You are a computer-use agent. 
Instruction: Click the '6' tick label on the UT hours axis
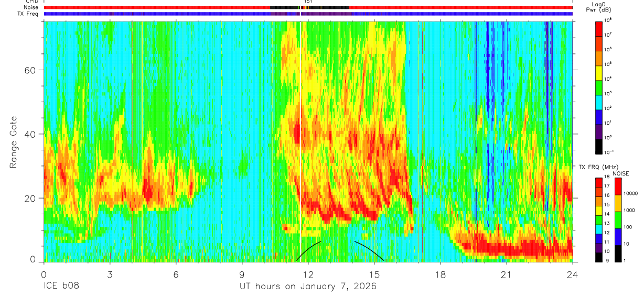176,274
